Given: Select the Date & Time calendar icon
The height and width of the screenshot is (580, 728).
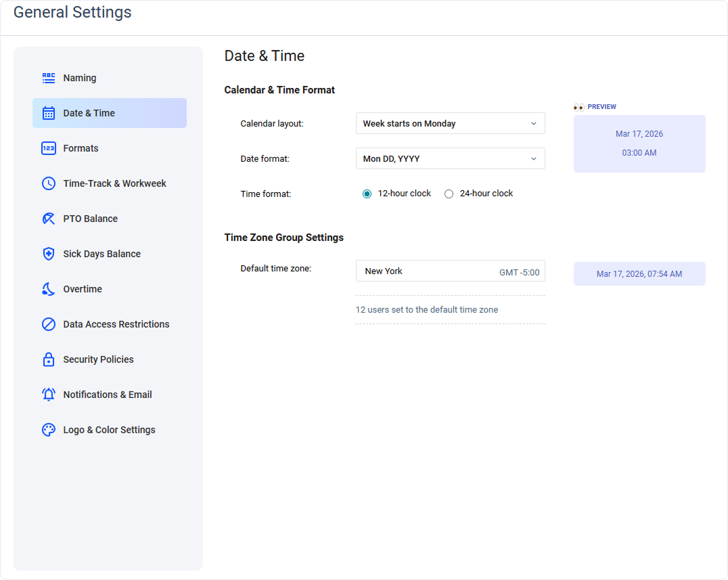Looking at the screenshot, I should click(48, 113).
